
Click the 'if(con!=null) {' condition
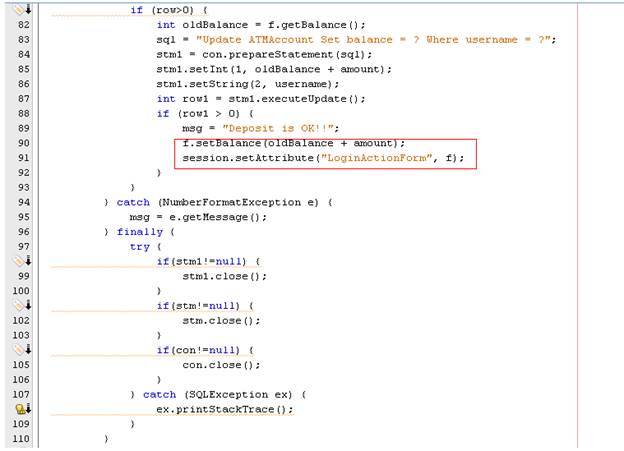pyautogui.click(x=205, y=350)
